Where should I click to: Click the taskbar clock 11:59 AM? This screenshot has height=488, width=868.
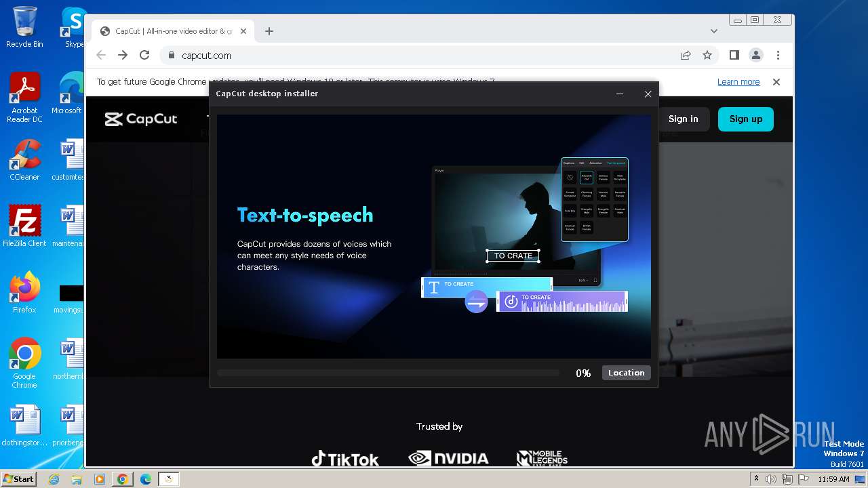click(833, 479)
